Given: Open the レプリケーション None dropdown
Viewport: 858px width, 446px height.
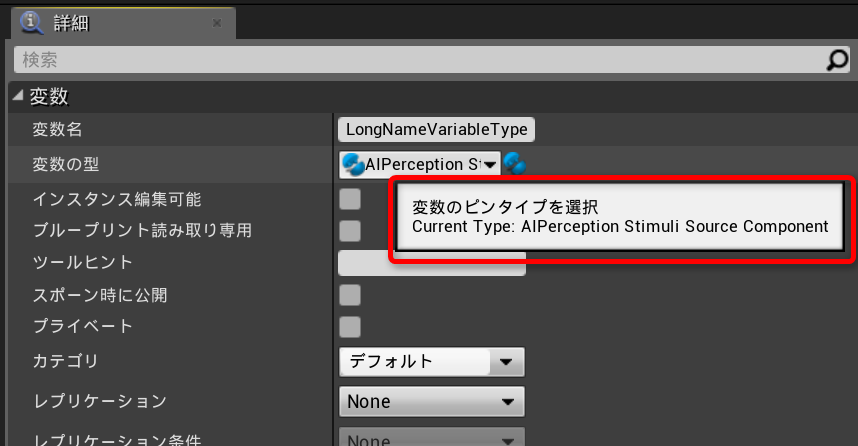Looking at the screenshot, I should (432, 401).
